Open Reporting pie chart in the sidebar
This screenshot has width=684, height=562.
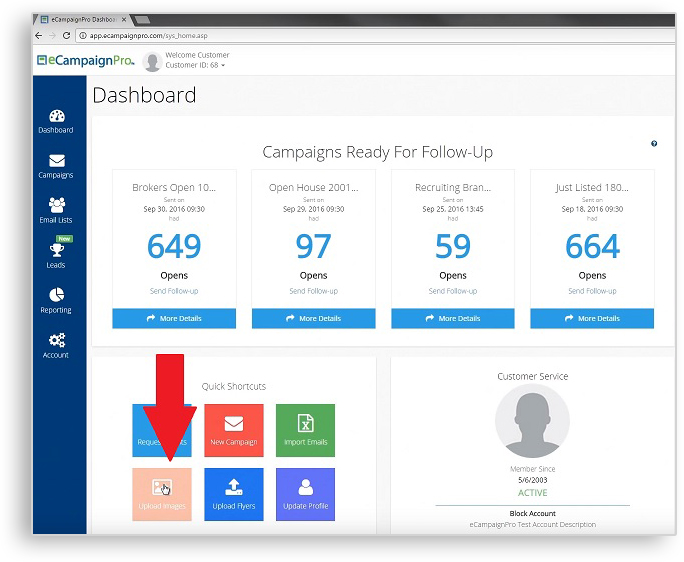(56, 301)
